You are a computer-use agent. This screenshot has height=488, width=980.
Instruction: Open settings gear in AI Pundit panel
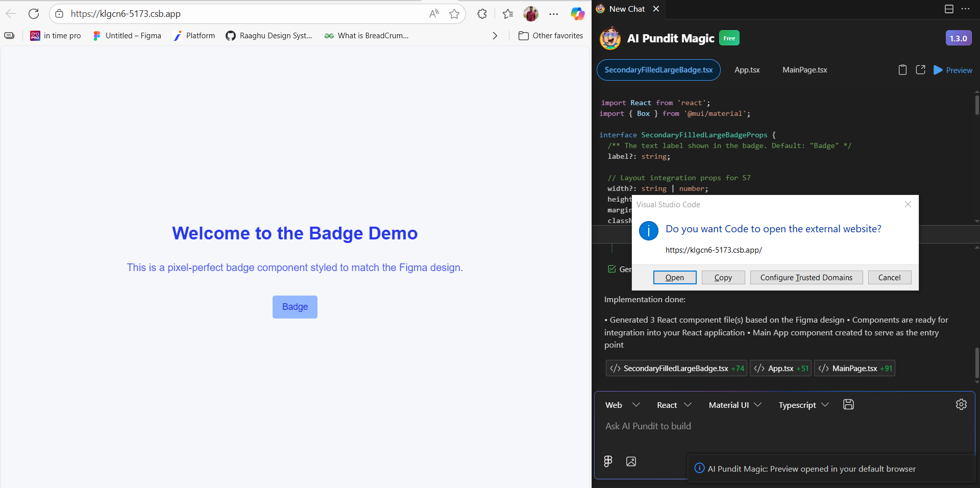click(x=961, y=404)
